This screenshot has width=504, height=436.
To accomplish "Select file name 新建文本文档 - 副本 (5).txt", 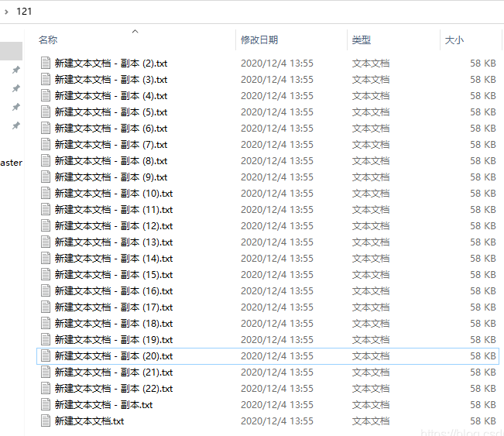I will pos(111,112).
